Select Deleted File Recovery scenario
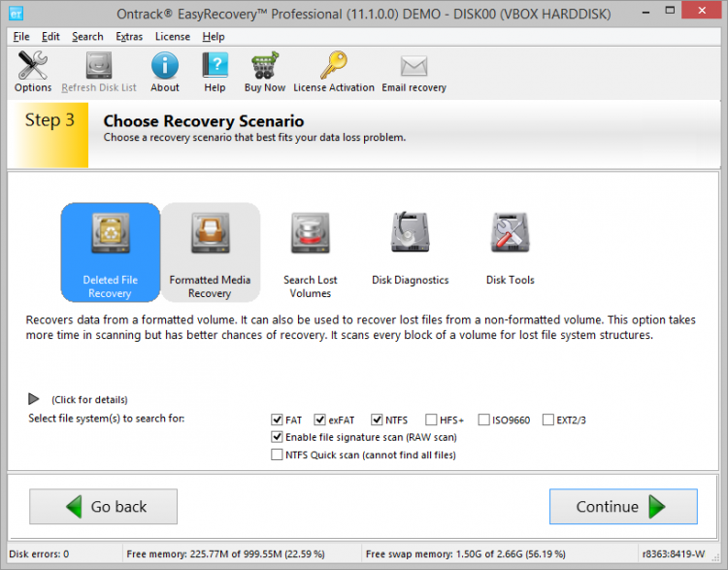This screenshot has height=570, width=728. pos(111,252)
